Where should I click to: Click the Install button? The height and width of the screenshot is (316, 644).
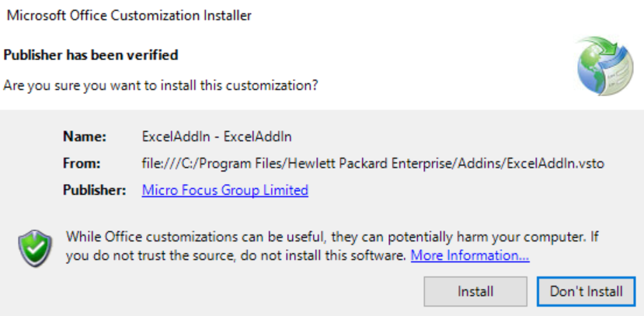click(x=475, y=291)
